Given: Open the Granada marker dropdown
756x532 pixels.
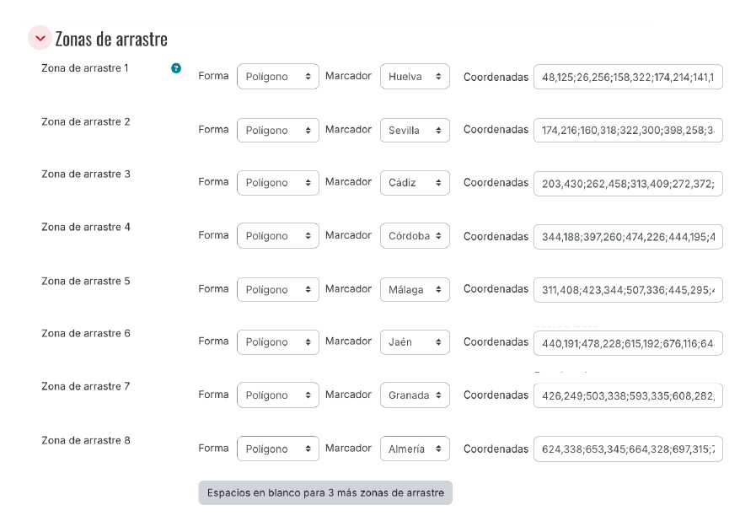Looking at the screenshot, I should point(415,395).
